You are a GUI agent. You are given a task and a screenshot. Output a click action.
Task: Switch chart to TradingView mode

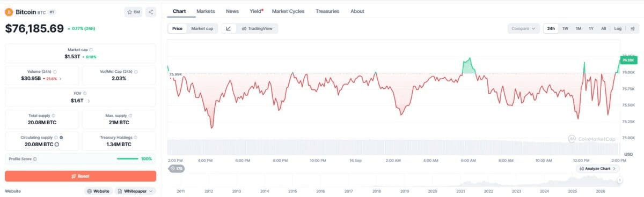pos(257,28)
